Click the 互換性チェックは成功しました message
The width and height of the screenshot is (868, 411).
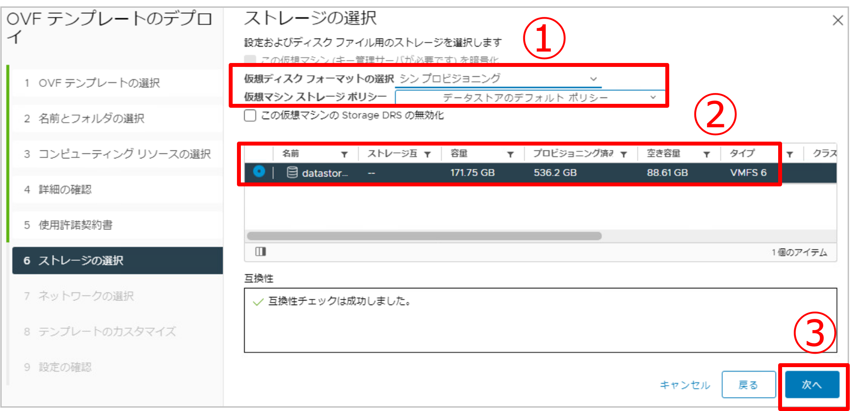point(339,301)
